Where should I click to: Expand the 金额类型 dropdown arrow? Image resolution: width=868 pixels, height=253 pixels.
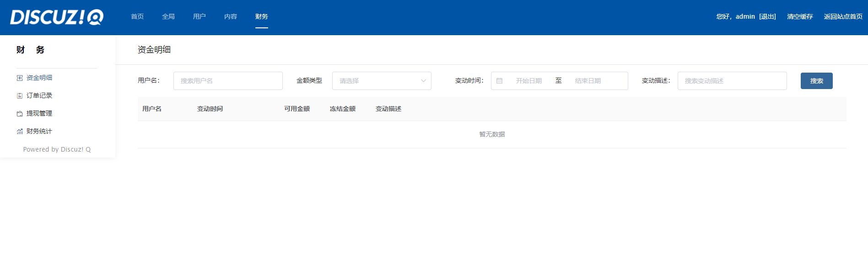pos(423,81)
